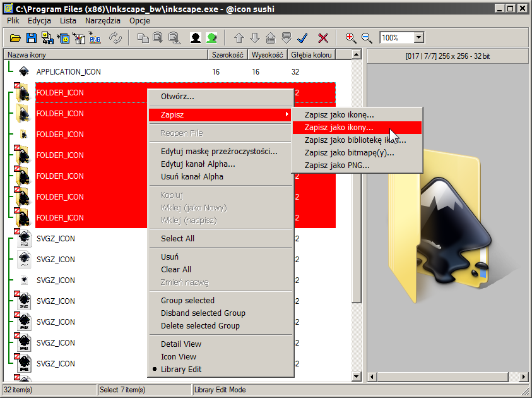The height and width of the screenshot is (398, 532).
Task: Click the move to top arrow icon
Action: 270,38
